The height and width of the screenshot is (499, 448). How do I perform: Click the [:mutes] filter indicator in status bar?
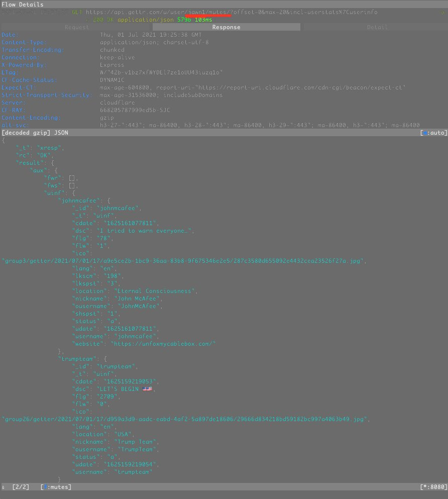click(56, 487)
